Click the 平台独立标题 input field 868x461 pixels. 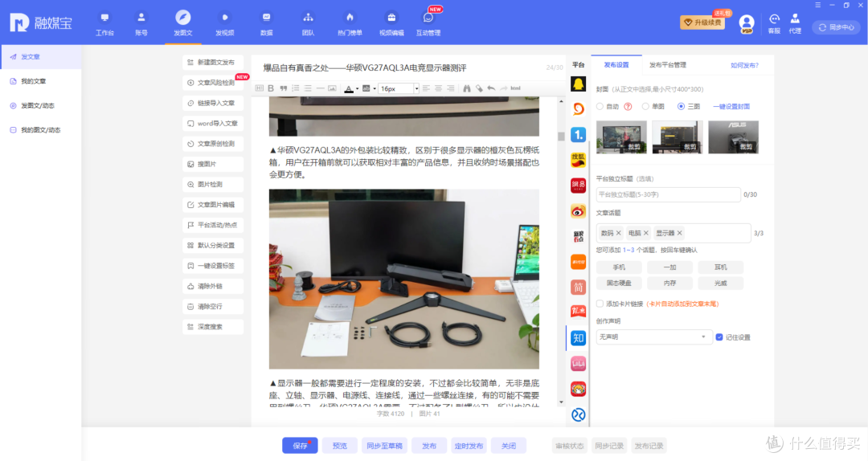point(668,195)
